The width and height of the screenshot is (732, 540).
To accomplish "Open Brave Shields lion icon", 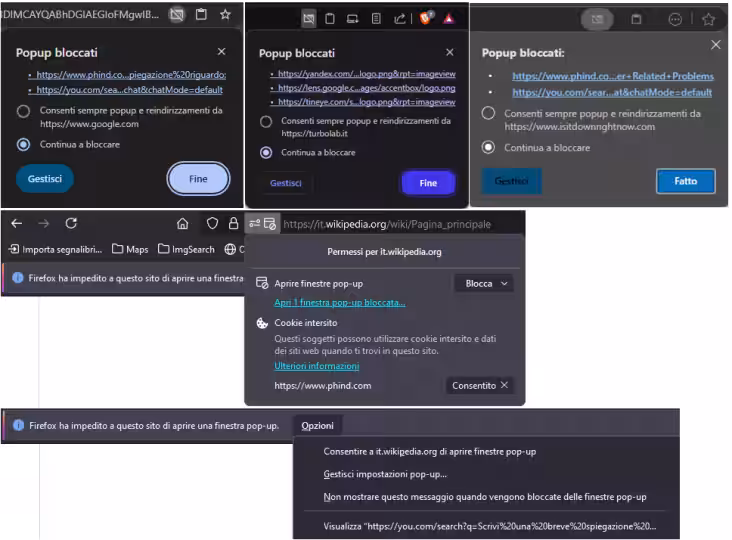I will (x=426, y=18).
